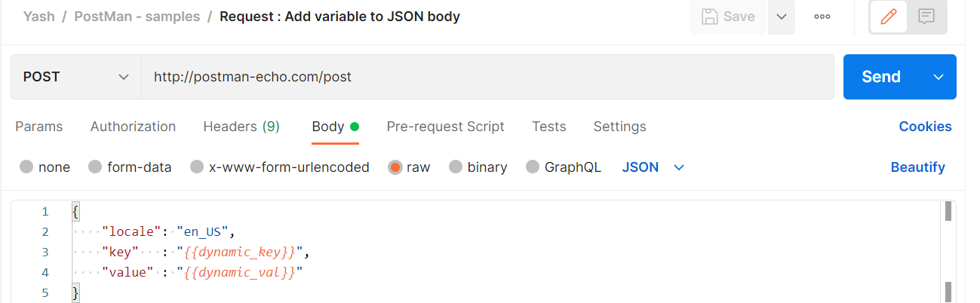The height and width of the screenshot is (303, 980).
Task: Open the Pre-request Script tab
Action: (x=445, y=127)
